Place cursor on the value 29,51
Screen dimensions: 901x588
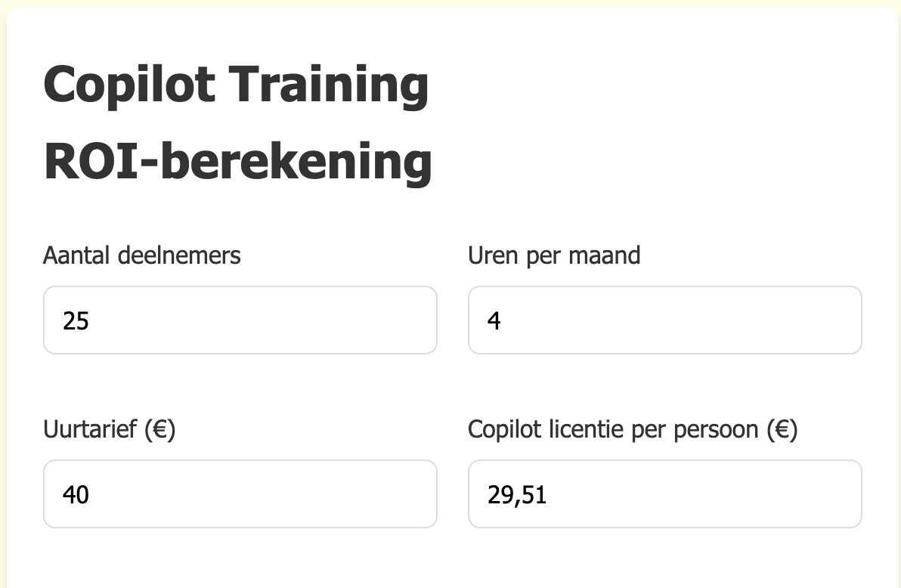(x=517, y=495)
